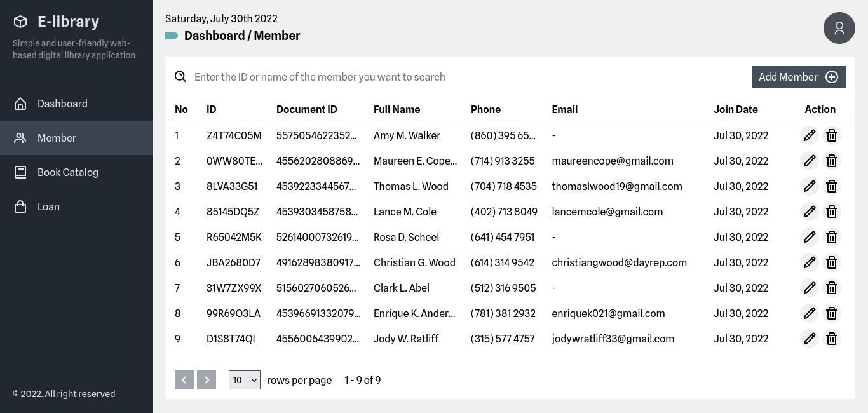Click the search magnifier icon

(x=180, y=77)
